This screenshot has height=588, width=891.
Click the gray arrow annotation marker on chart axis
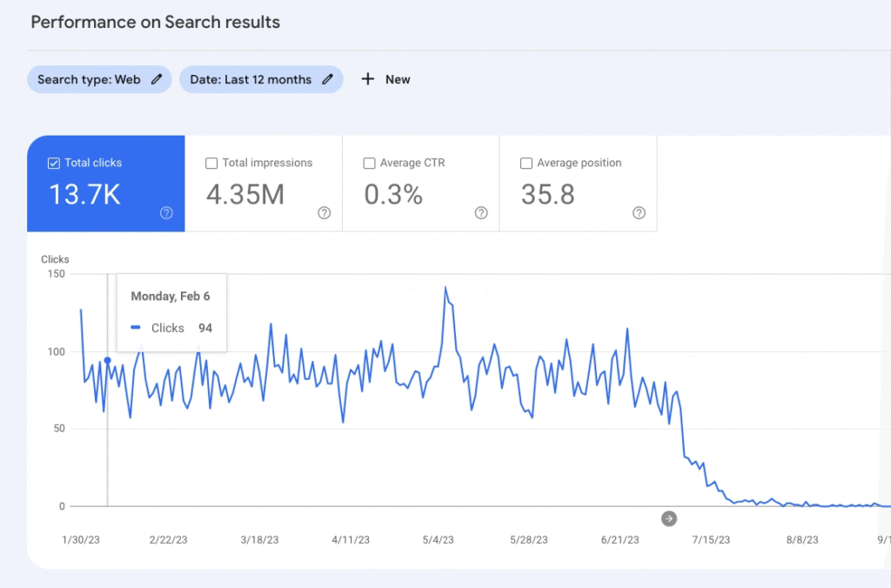pyautogui.click(x=668, y=518)
